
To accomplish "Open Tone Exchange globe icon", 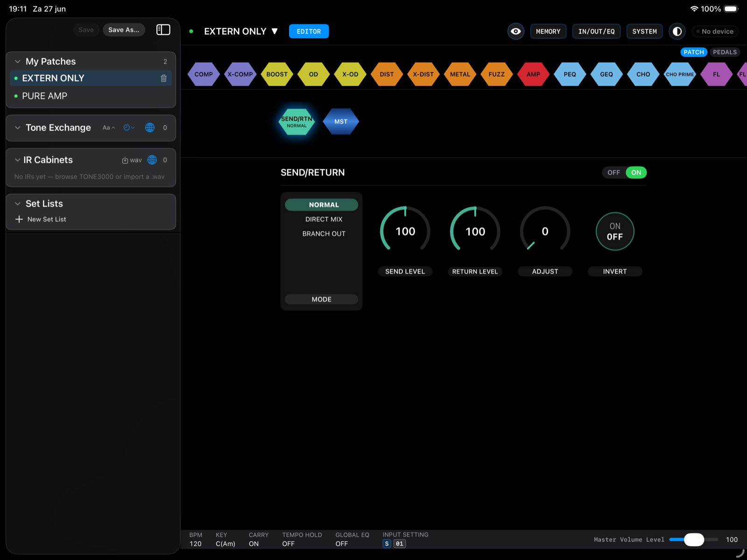I will [x=150, y=128].
